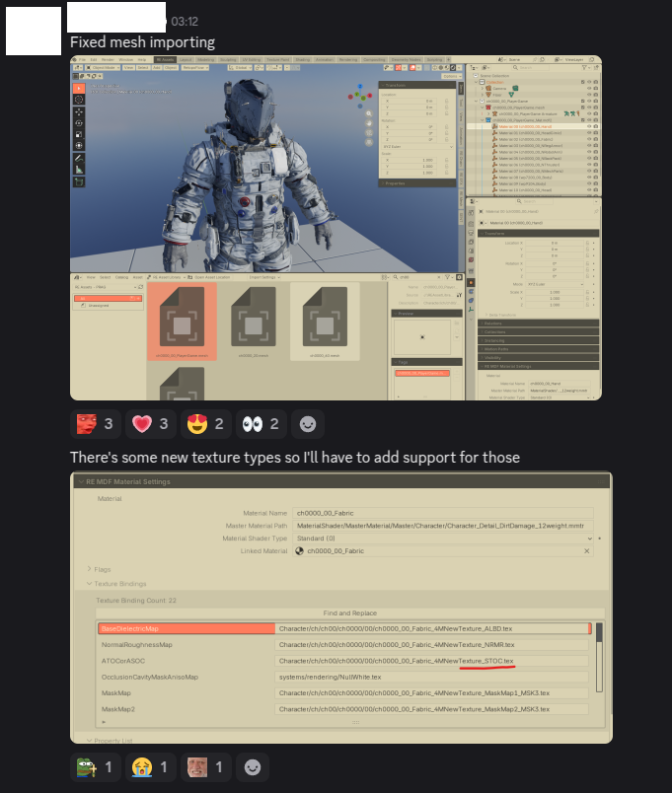672x793 pixels.
Task: Select the ch0000_00_PlayerGame.mesh asset thumbnail
Action: (182, 322)
